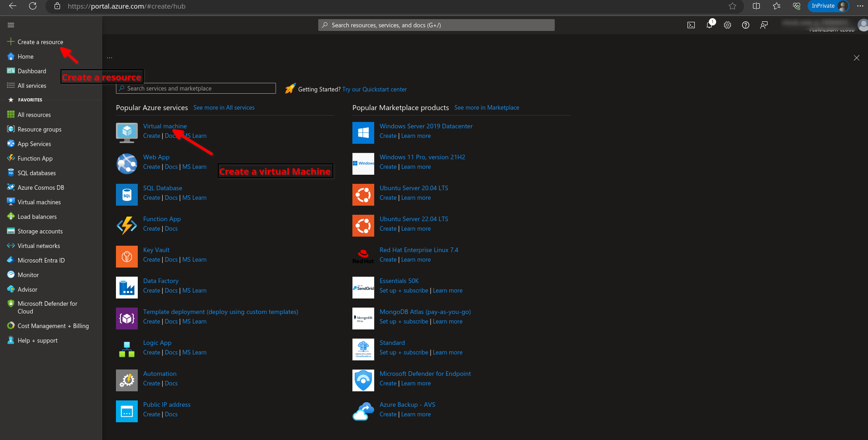Close the Create a resource blade
This screenshot has height=440, width=868.
[x=856, y=58]
